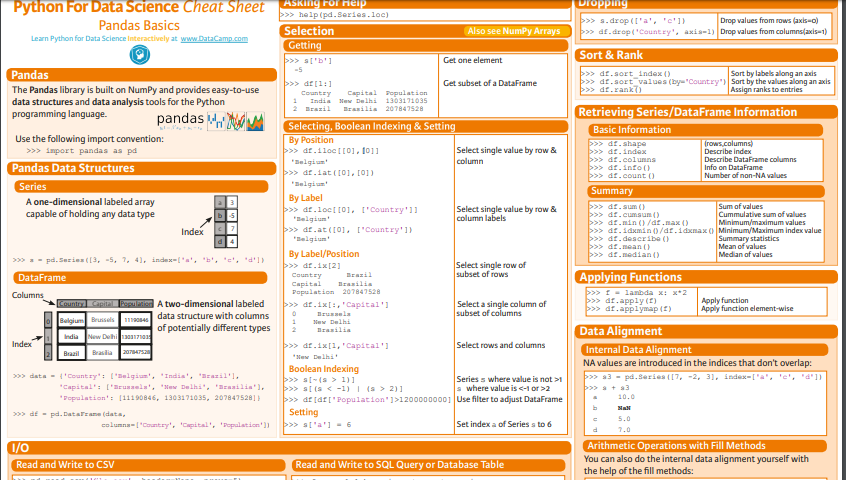Click the 'By Label' heading
Screen dimensions: 846x480
(x=305, y=198)
